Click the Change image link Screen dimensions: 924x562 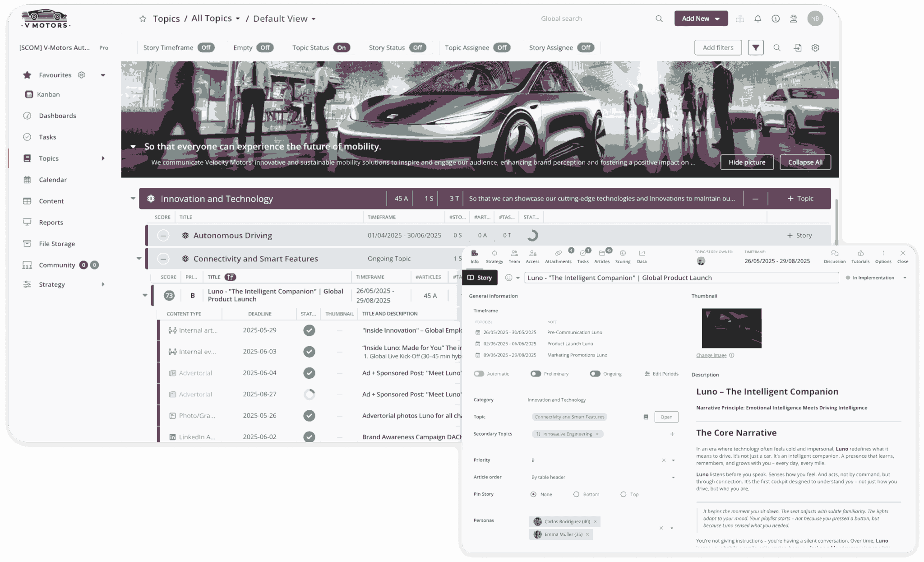[711, 355]
